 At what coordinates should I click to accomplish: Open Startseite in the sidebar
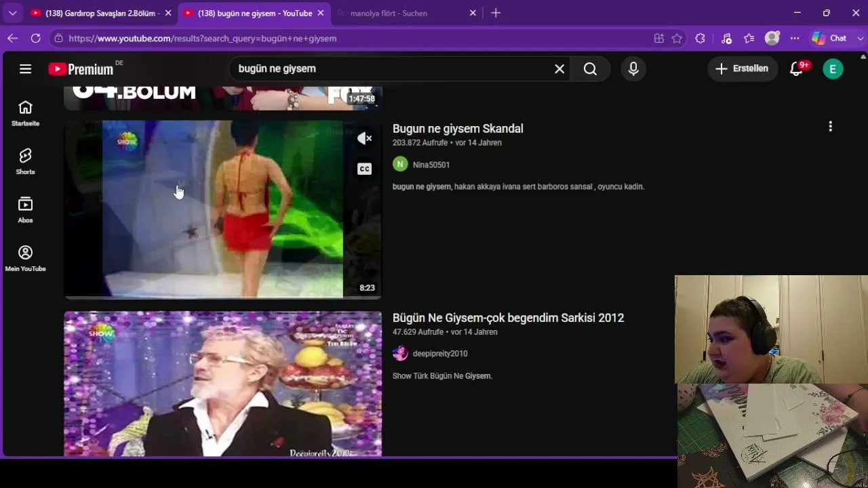(26, 114)
